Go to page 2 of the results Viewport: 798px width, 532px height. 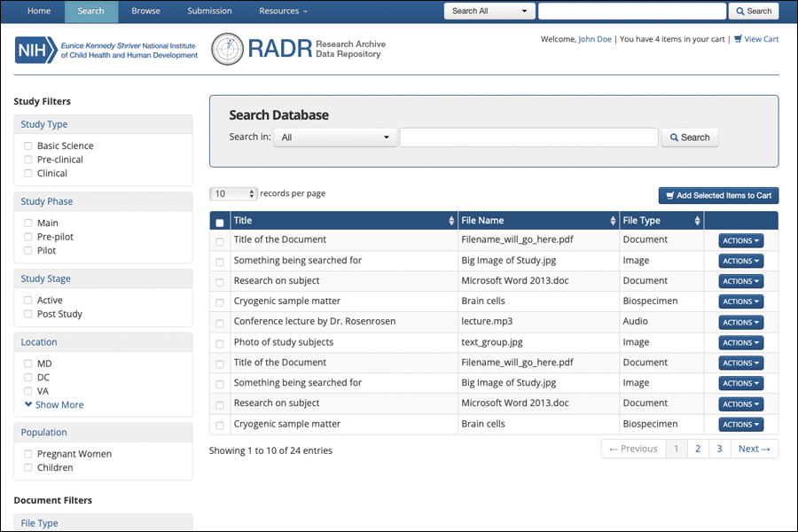pos(698,449)
